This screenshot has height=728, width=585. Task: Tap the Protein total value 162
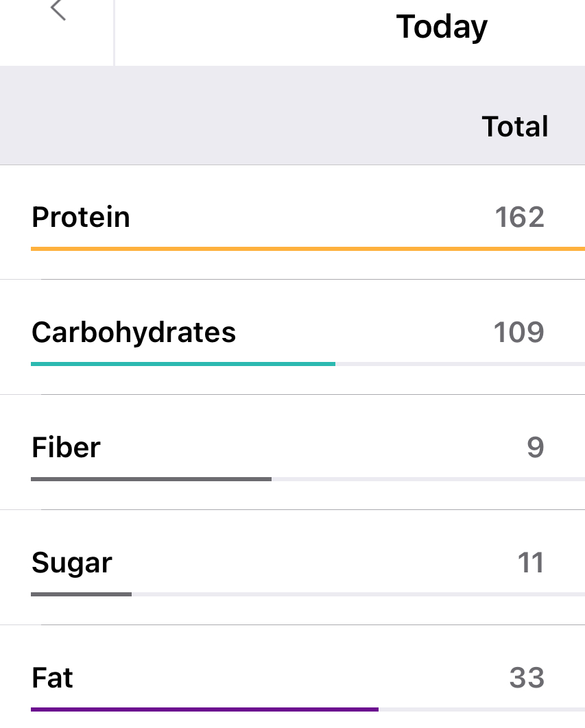coord(519,217)
